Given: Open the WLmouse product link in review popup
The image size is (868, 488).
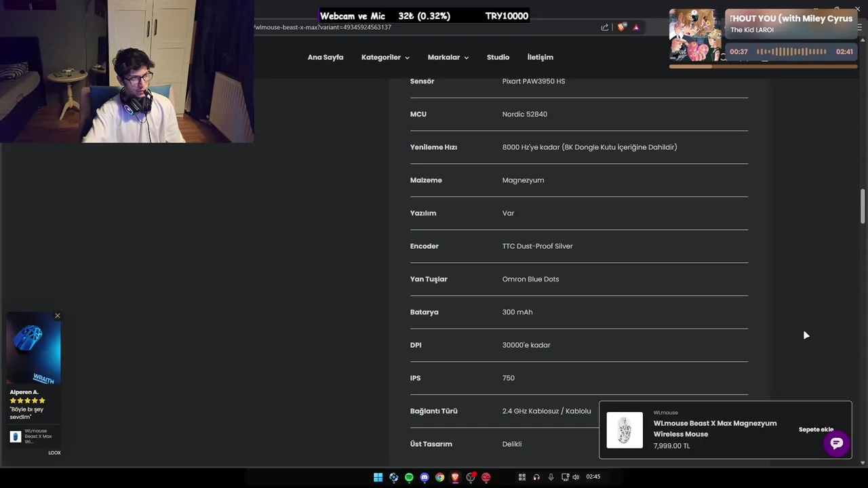Looking at the screenshot, I should [x=33, y=436].
